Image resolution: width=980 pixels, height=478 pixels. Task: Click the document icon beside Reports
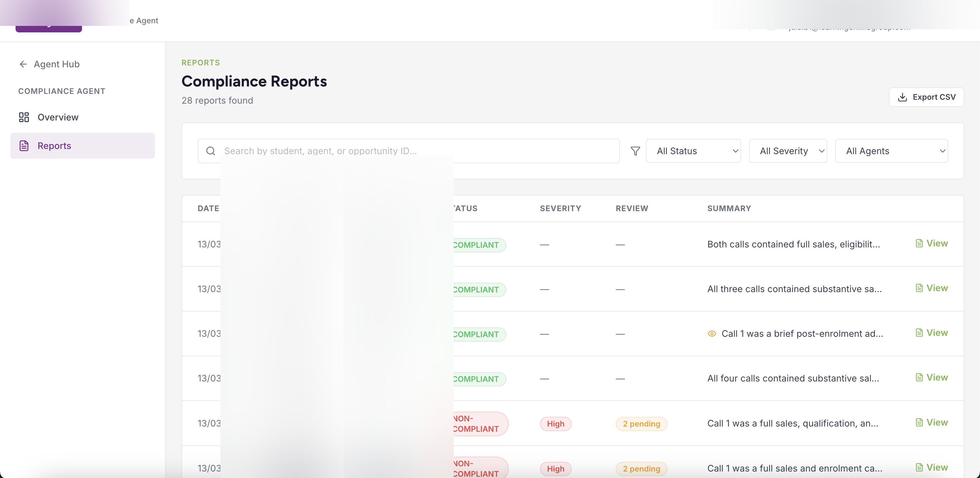24,146
